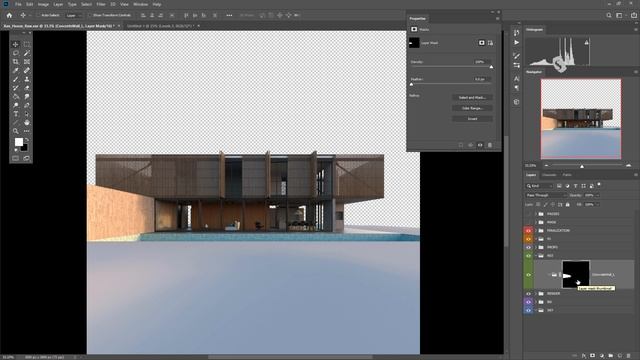The width and height of the screenshot is (640, 360).
Task: Hide the BG group with its purple eye
Action: coord(528,302)
